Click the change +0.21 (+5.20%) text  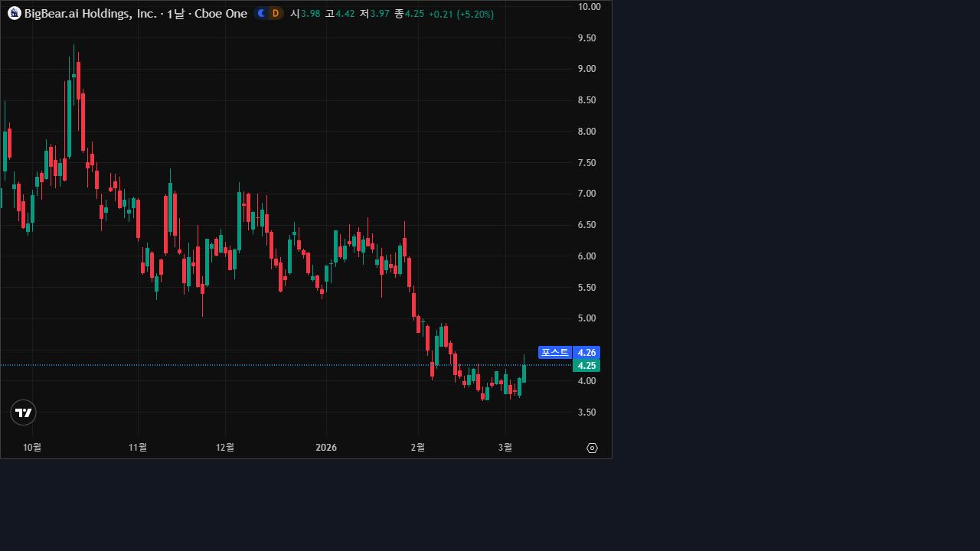click(x=461, y=14)
